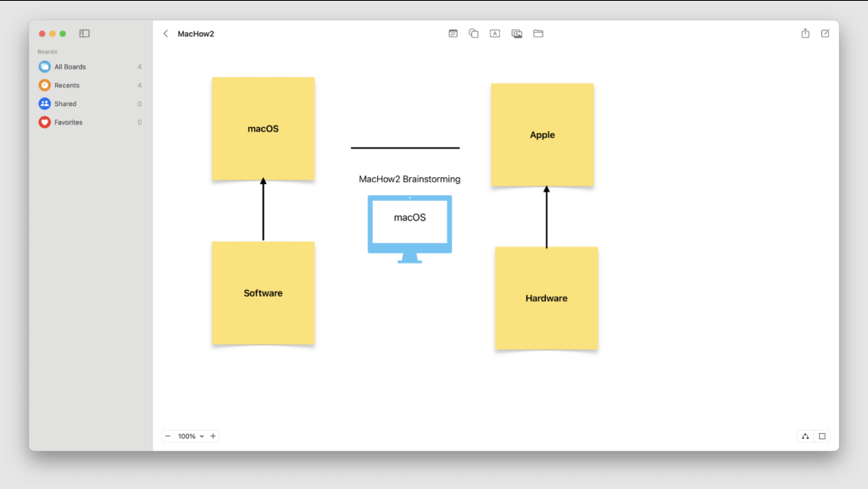
Task: Toggle the square button at bottom right
Action: (x=822, y=436)
